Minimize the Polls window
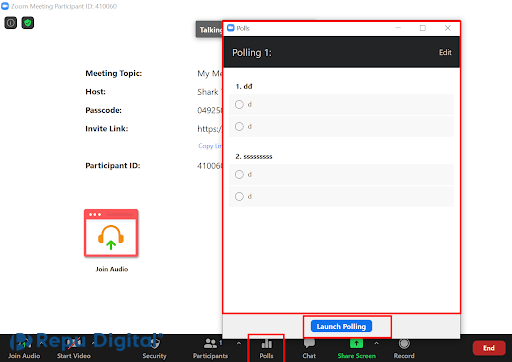Image resolution: width=512 pixels, height=362 pixels. coord(398,28)
